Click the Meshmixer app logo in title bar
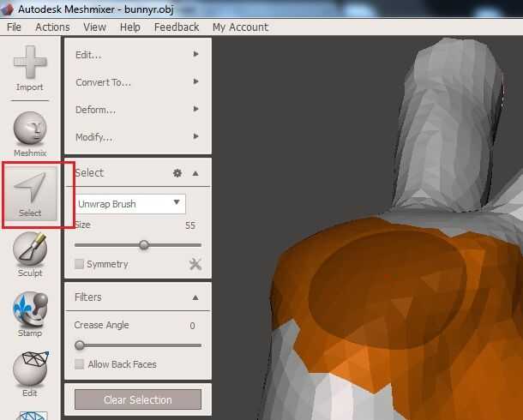Screen dimensions: 523x420 [8, 9]
